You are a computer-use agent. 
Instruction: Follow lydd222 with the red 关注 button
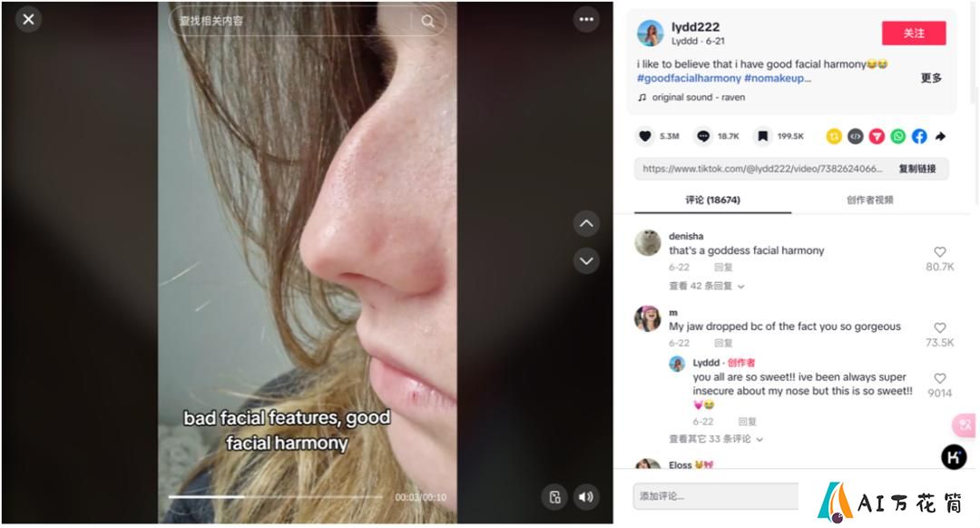[914, 34]
